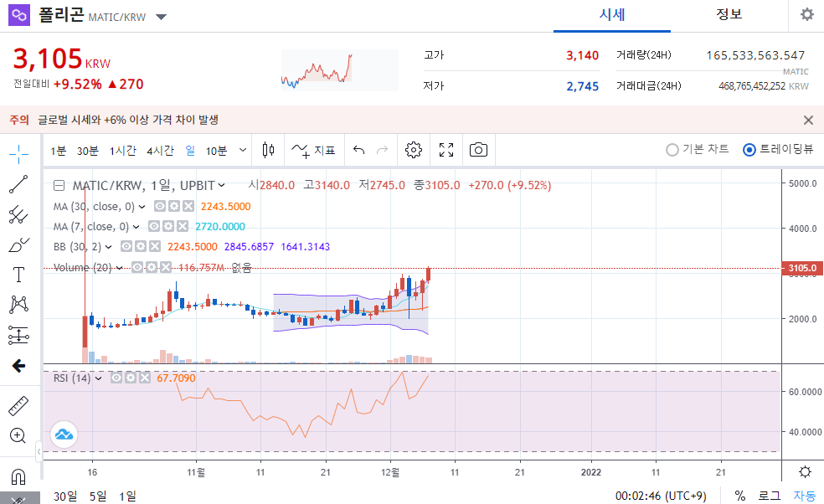Viewport: 824px width, 504px height.
Task: Select the left arrow marker tool
Action: tap(19, 366)
